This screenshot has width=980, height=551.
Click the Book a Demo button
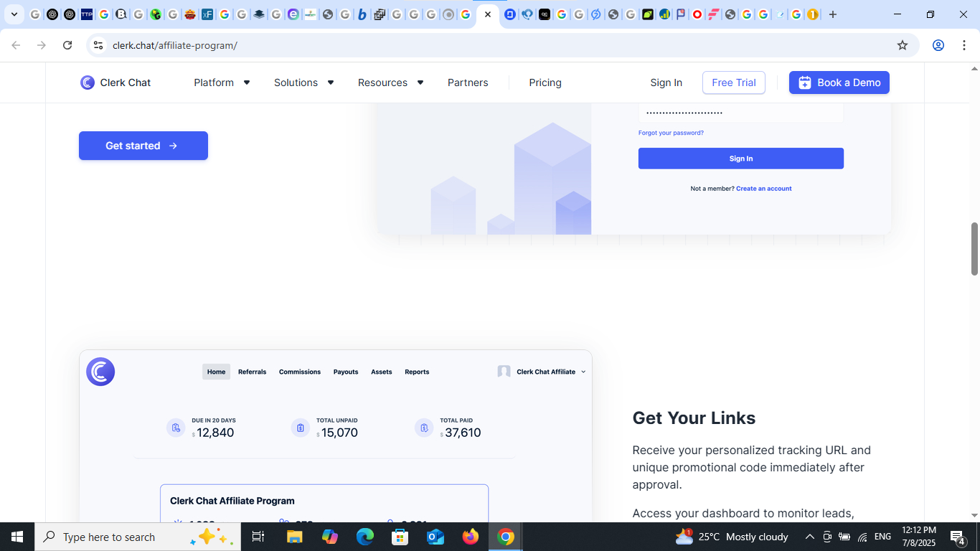pos(839,83)
